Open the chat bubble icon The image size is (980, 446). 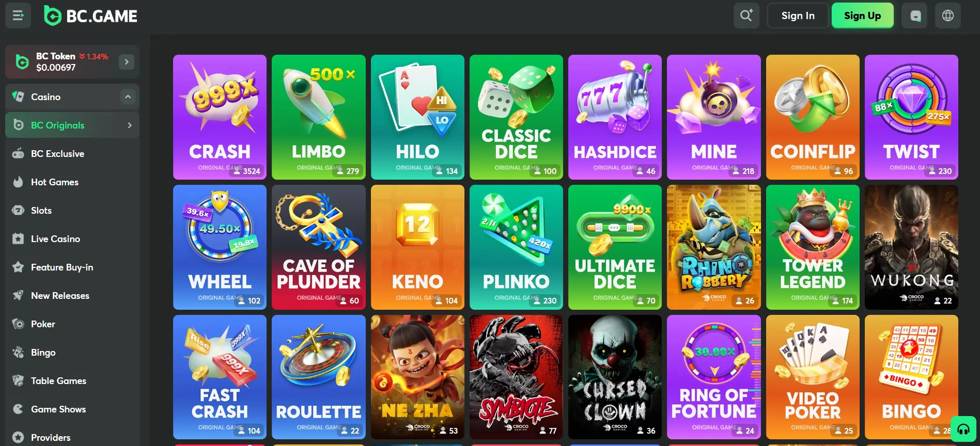[x=915, y=15]
